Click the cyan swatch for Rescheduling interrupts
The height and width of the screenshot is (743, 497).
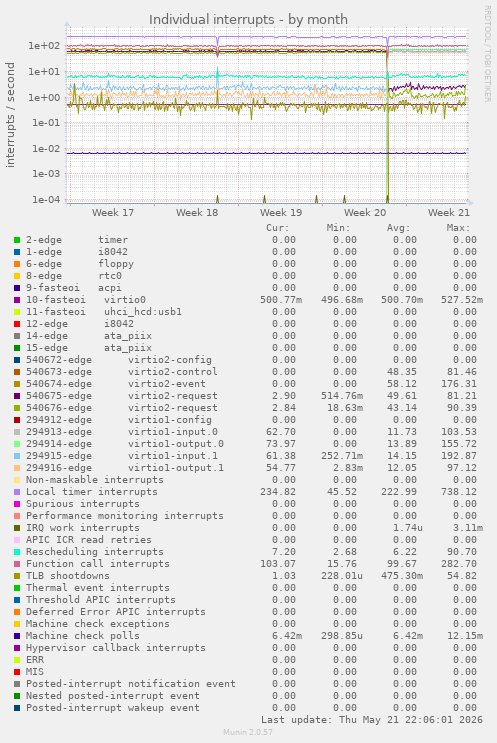coord(17,552)
